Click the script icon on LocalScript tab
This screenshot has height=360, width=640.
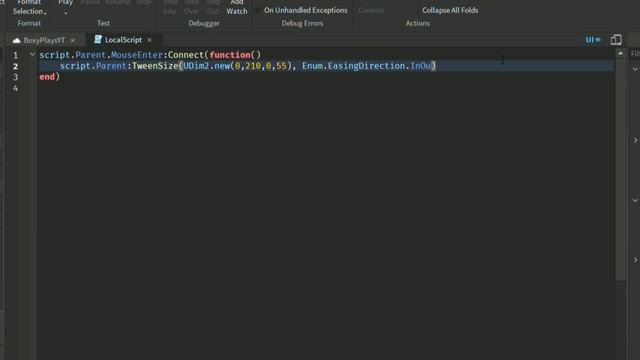[x=98, y=39]
